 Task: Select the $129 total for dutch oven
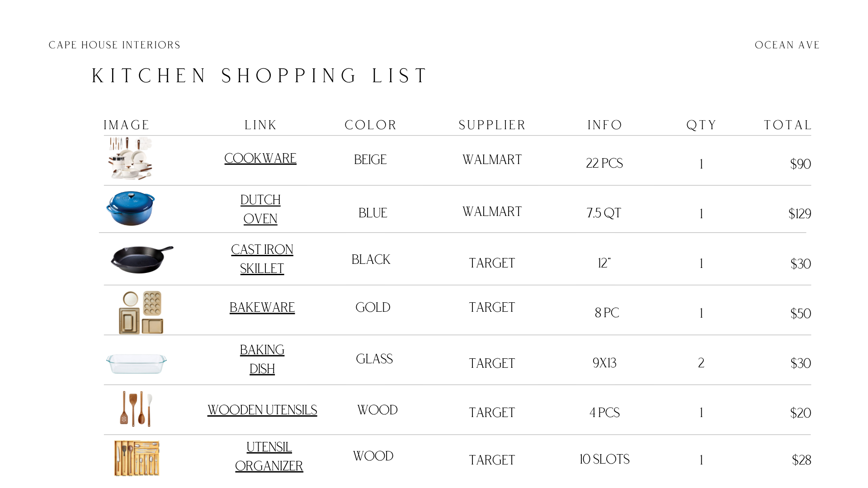800,214
